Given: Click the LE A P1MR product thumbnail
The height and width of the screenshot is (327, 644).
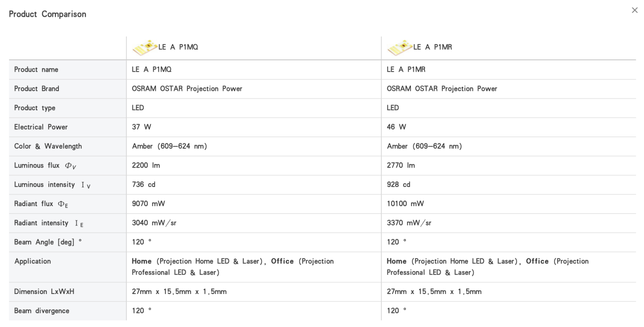Looking at the screenshot, I should [x=400, y=47].
